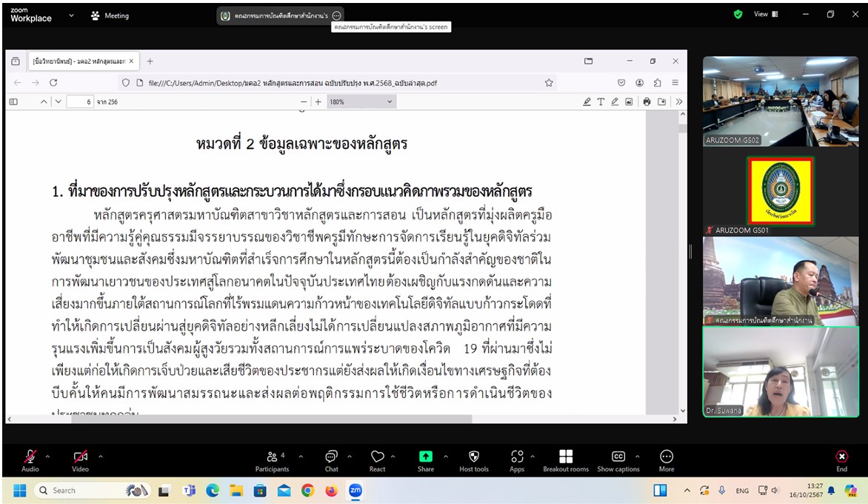Open File Explorer from the taskbar
This screenshot has width=868, height=504.
(x=236, y=490)
